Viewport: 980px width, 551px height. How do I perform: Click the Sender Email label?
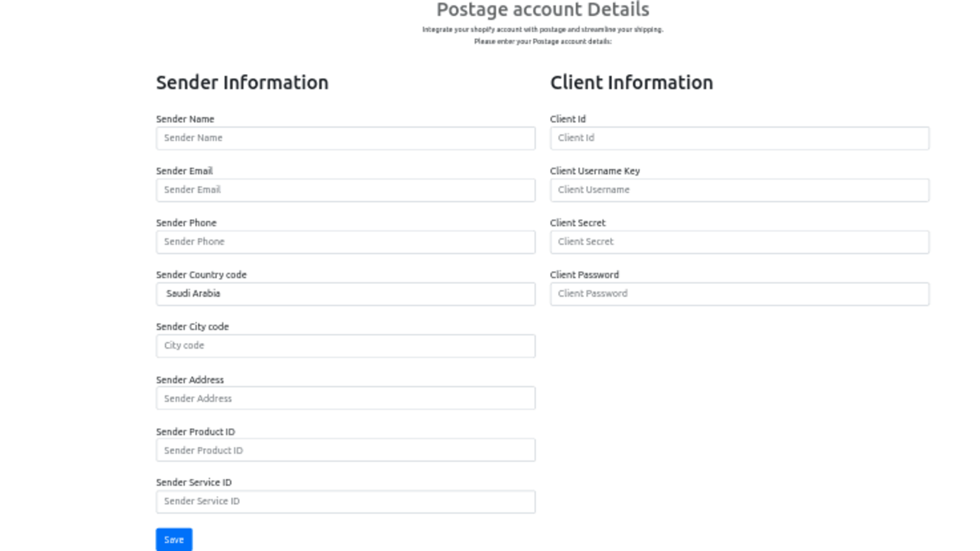click(x=184, y=171)
